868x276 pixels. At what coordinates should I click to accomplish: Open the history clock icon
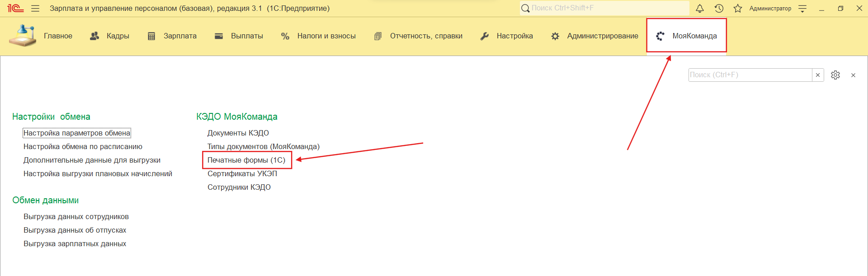coord(719,9)
